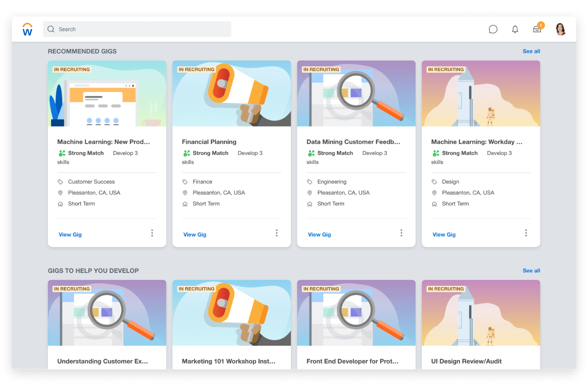Click the Machine Learning: Workday rocket image
Image resolution: width=588 pixels, height=392 pixels.
(481, 93)
